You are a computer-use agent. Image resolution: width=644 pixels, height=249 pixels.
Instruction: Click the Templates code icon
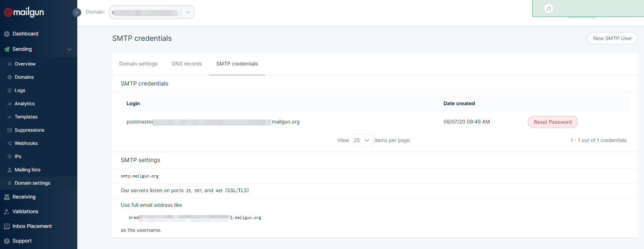coord(10,117)
